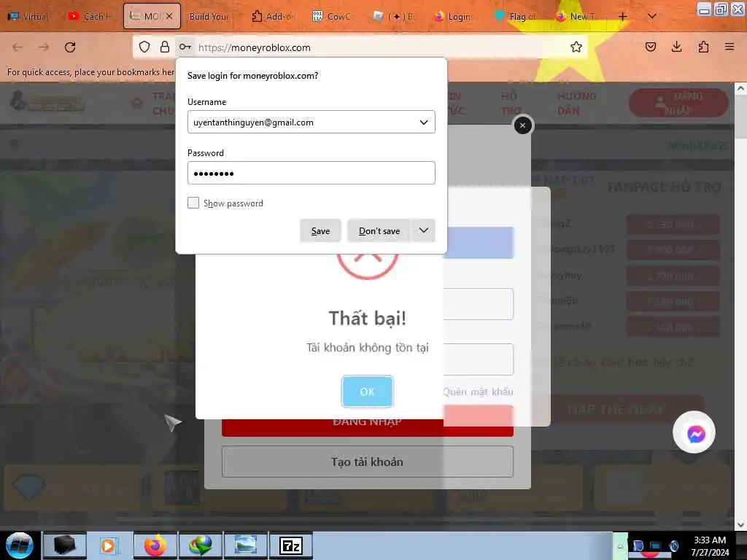This screenshot has height=560, width=747.
Task: Toggle the Show password checkbox
Action: click(x=193, y=203)
